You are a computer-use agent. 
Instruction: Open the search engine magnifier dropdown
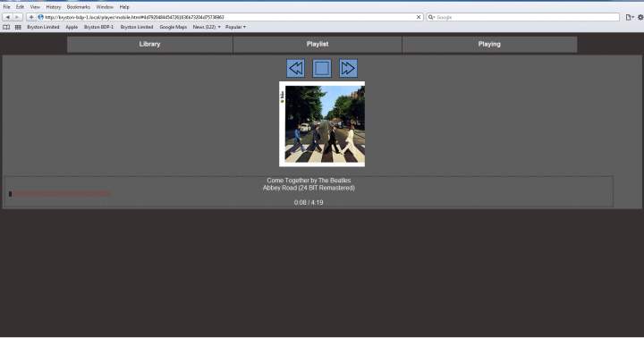(431, 17)
